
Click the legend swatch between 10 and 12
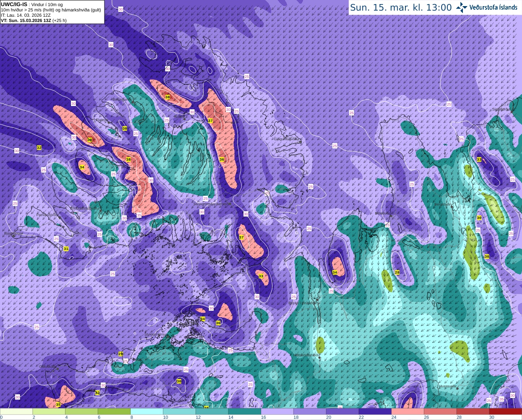[179, 411]
